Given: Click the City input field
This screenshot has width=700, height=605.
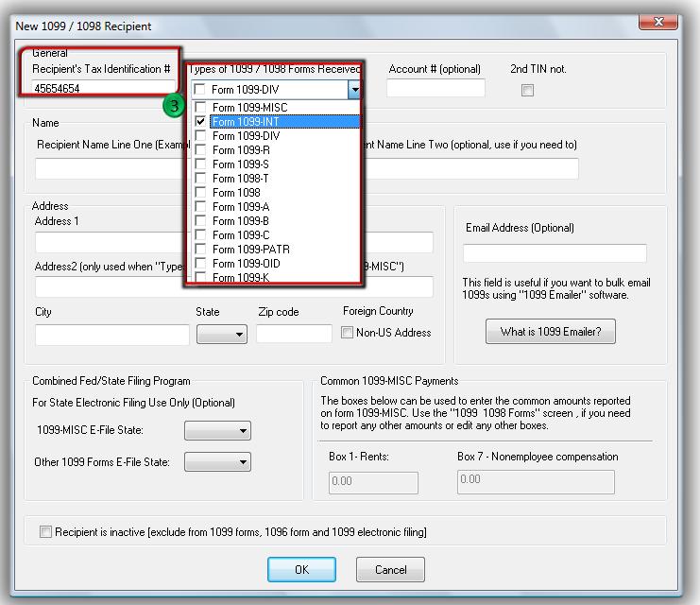Looking at the screenshot, I should [112, 335].
